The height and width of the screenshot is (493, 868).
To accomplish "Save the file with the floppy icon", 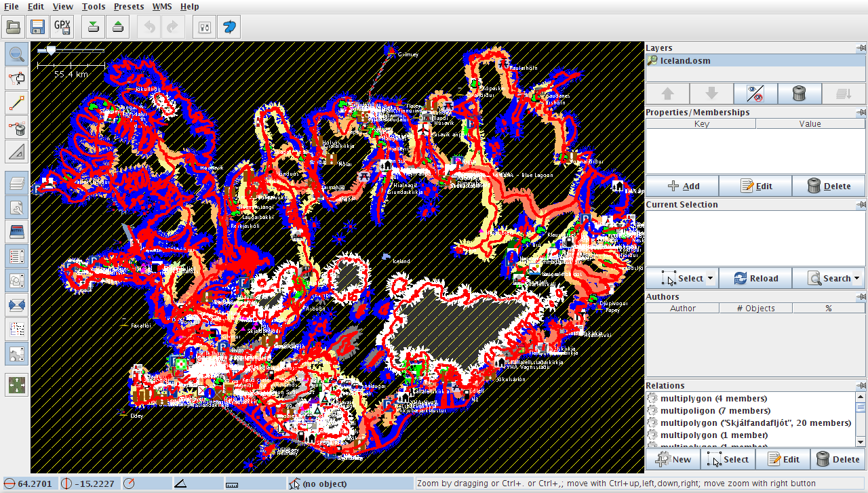I will pyautogui.click(x=37, y=27).
